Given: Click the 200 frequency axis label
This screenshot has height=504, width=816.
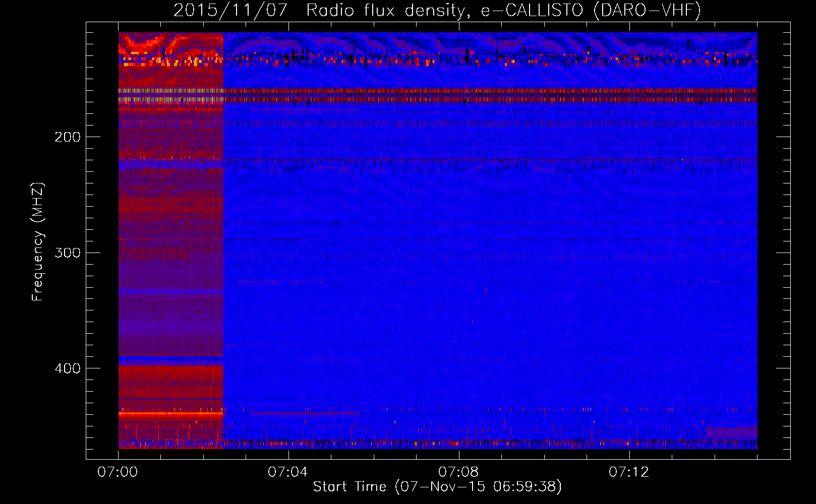Looking at the screenshot, I should 68,137.
